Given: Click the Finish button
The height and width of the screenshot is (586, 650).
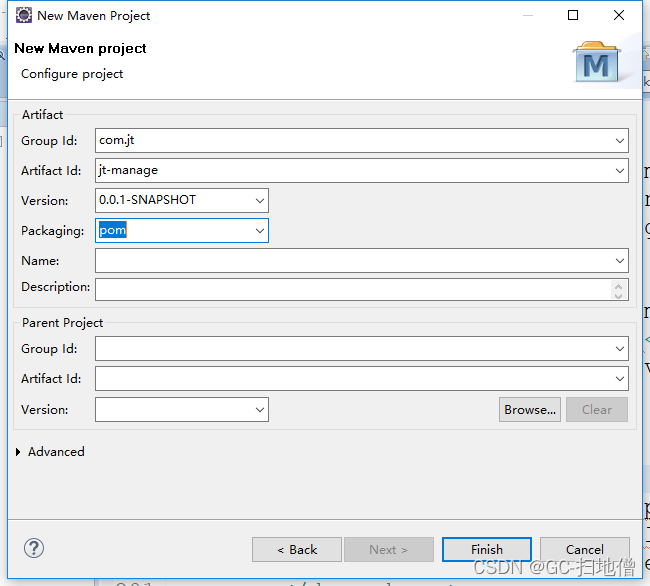Looking at the screenshot, I should 487,550.
